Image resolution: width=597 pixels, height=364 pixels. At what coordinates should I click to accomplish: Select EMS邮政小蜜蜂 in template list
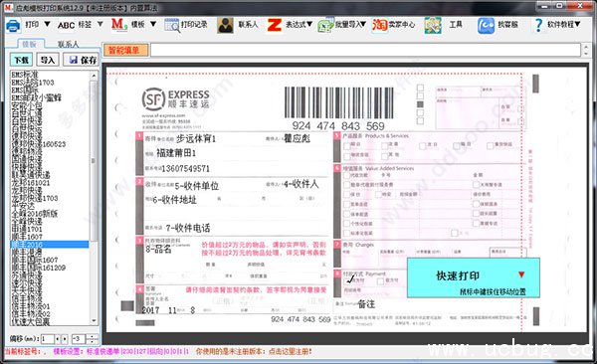tap(36, 97)
